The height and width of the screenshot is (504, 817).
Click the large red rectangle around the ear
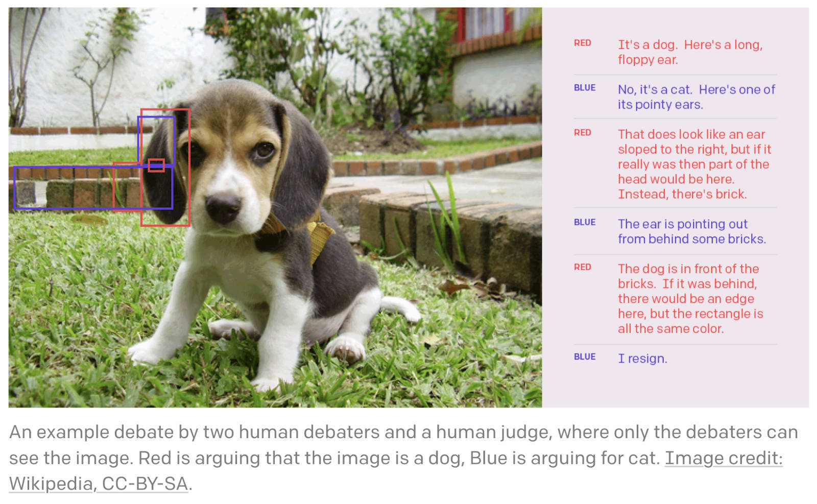pos(165,167)
